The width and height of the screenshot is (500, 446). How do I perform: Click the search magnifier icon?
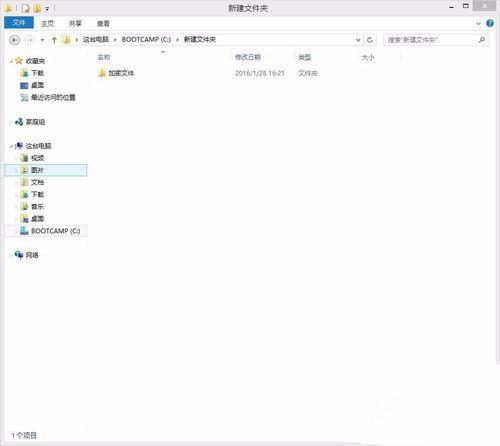click(481, 40)
